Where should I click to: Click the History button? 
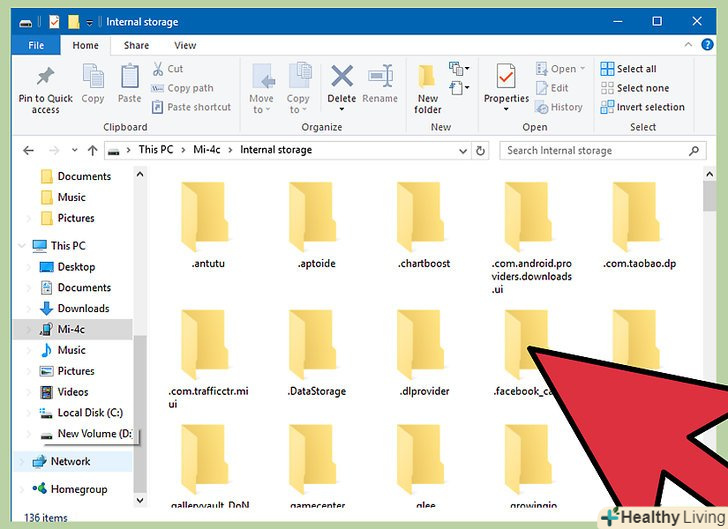click(x=559, y=107)
